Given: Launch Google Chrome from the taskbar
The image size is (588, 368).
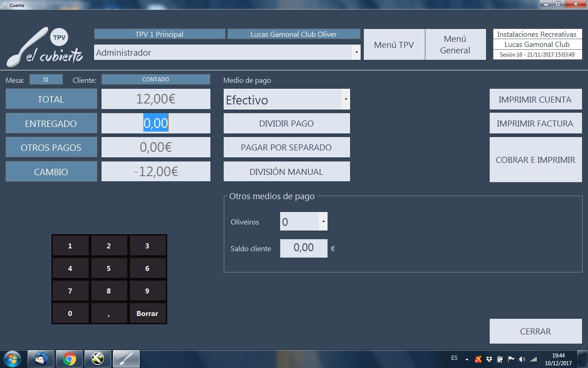Looking at the screenshot, I should [x=69, y=358].
